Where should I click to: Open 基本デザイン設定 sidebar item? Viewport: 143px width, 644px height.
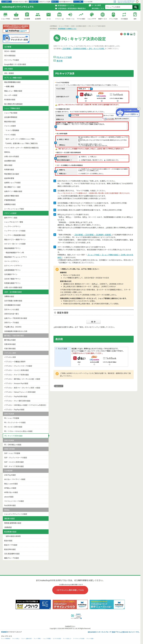26,218
